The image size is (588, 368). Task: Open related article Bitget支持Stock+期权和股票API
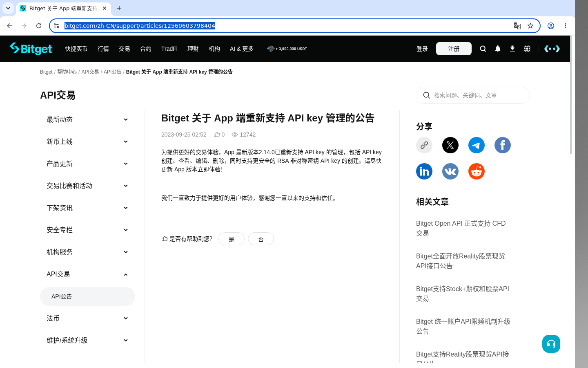click(x=463, y=294)
